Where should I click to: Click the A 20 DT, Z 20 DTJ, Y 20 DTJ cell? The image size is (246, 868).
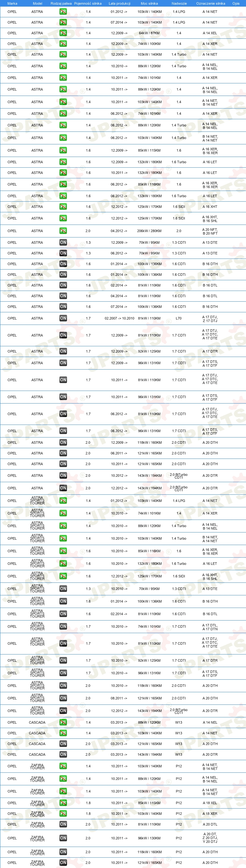[210, 838]
